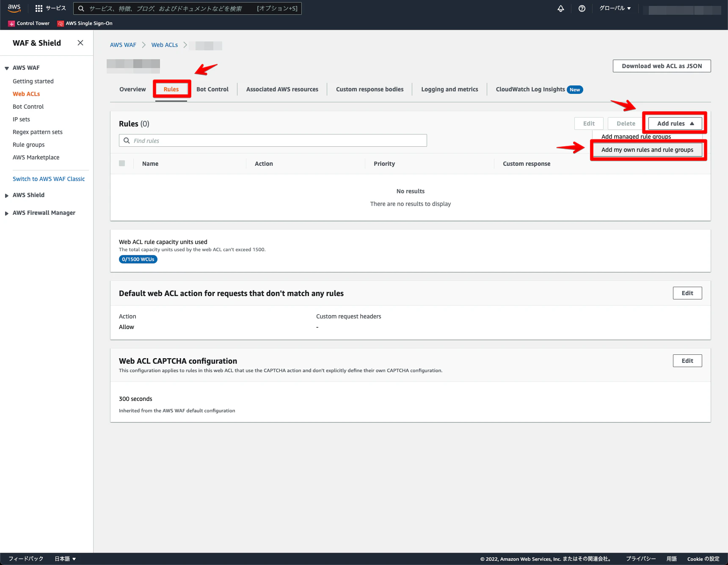
Task: Select the "Allow" default action value
Action: (127, 327)
